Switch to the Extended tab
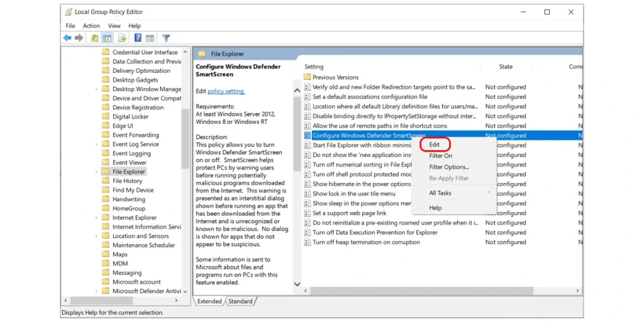The width and height of the screenshot is (644, 322). (209, 301)
